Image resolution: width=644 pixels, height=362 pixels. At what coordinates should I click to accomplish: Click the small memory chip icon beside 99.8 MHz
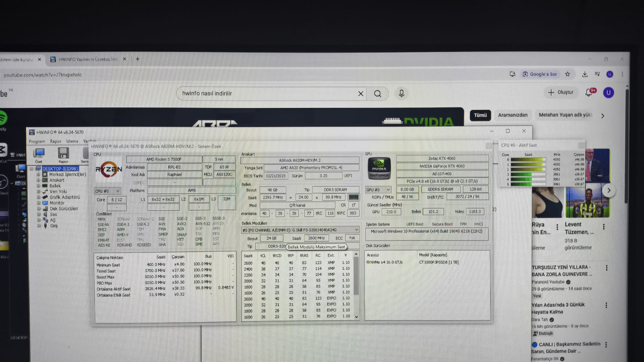[x=353, y=197]
